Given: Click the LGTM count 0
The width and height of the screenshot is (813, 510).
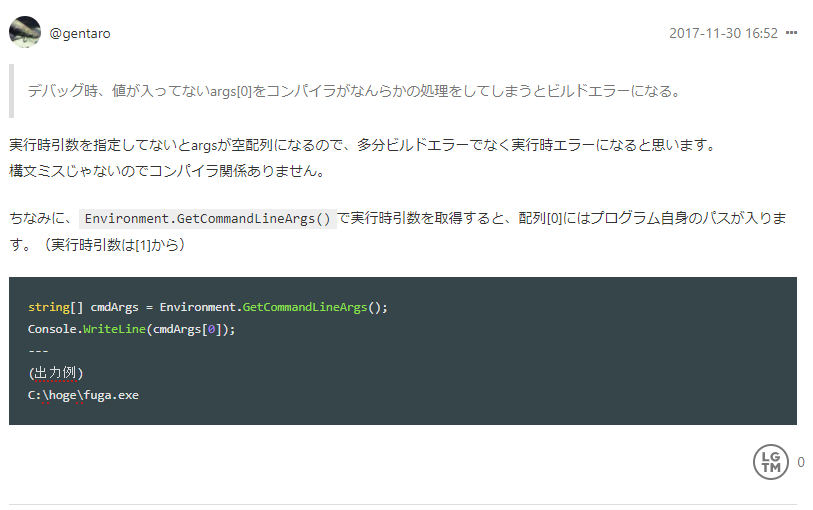Looking at the screenshot, I should pyautogui.click(x=801, y=462).
